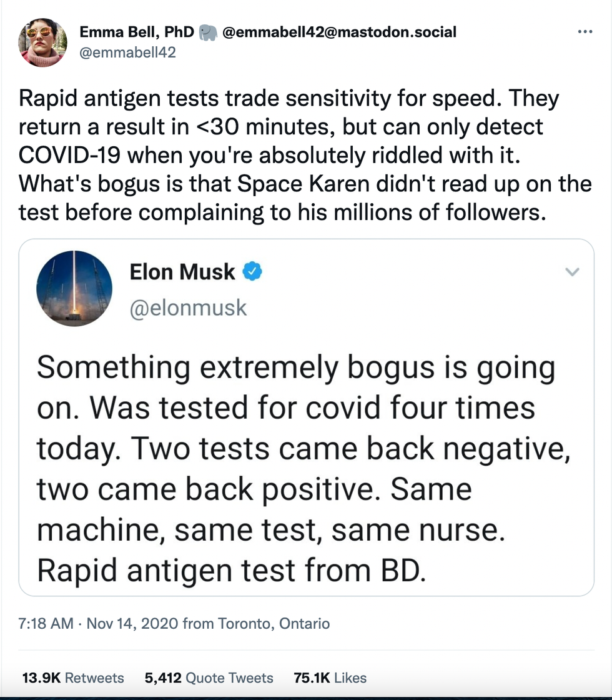Click the Emma Bell, PhD display name
This screenshot has height=700, width=612.
(x=137, y=32)
